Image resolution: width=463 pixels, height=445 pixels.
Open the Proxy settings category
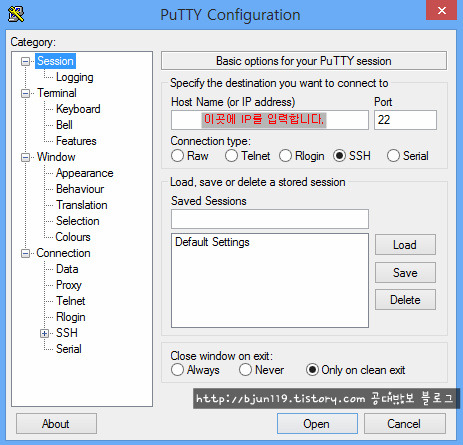(x=69, y=285)
